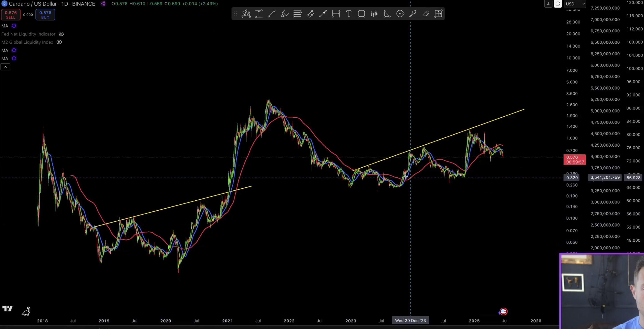Click the 2018 label on time axis
The width and height of the screenshot is (644, 329).
click(x=42, y=321)
